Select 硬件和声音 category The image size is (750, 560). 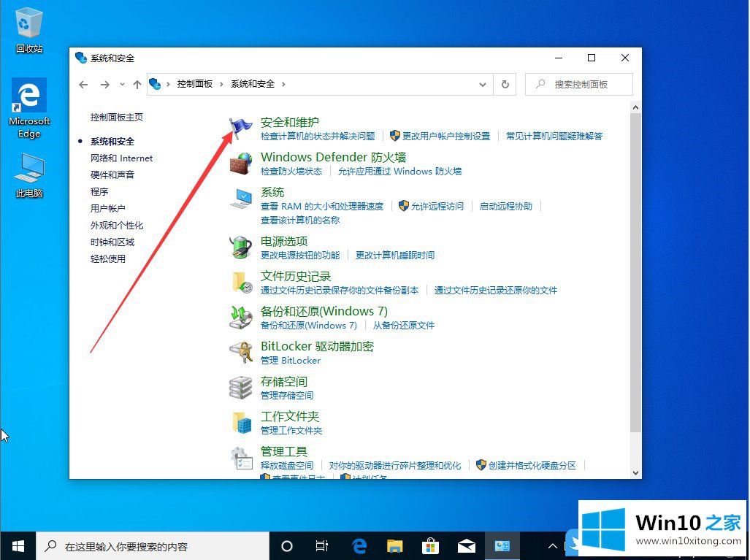(112, 174)
